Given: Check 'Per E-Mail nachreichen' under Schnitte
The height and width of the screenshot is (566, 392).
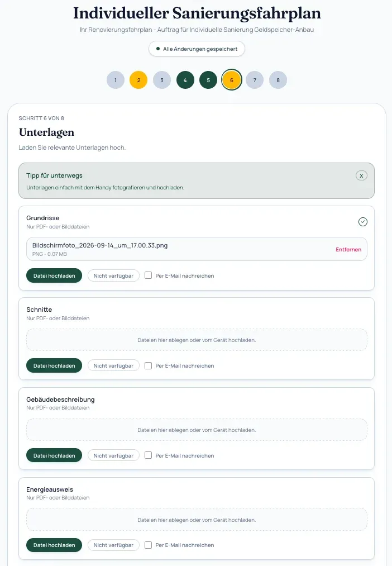Looking at the screenshot, I should coord(148,365).
